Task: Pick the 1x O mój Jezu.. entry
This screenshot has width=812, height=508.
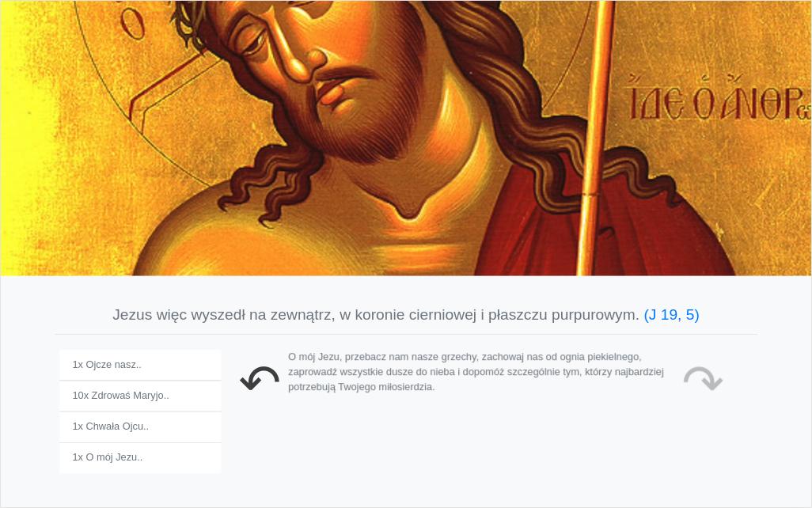Action: 140,458
